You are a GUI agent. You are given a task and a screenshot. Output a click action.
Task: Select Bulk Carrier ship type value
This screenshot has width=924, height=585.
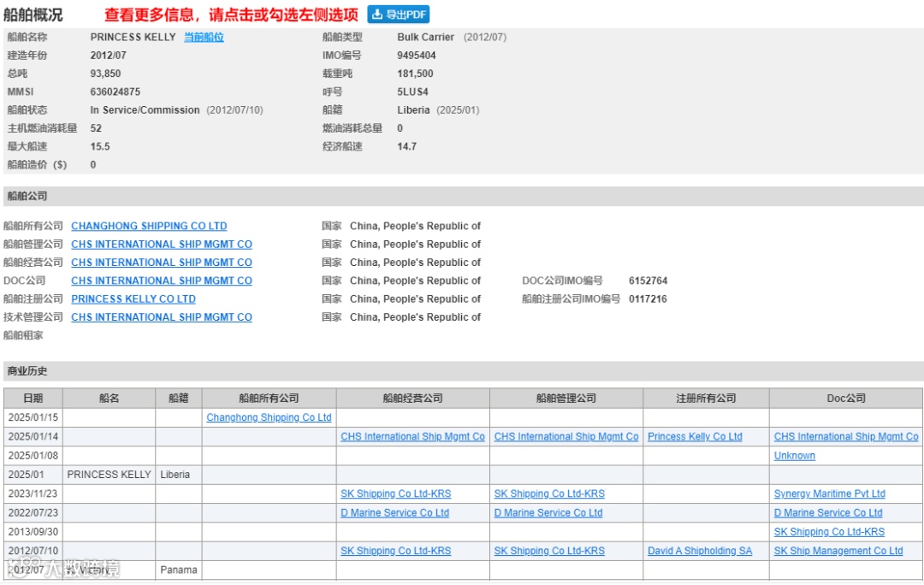point(425,37)
